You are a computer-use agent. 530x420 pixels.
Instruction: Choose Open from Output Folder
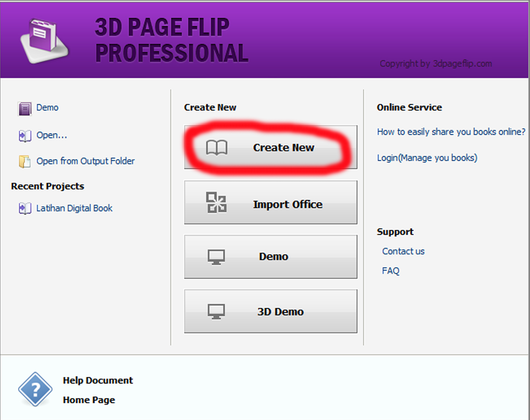pyautogui.click(x=85, y=161)
